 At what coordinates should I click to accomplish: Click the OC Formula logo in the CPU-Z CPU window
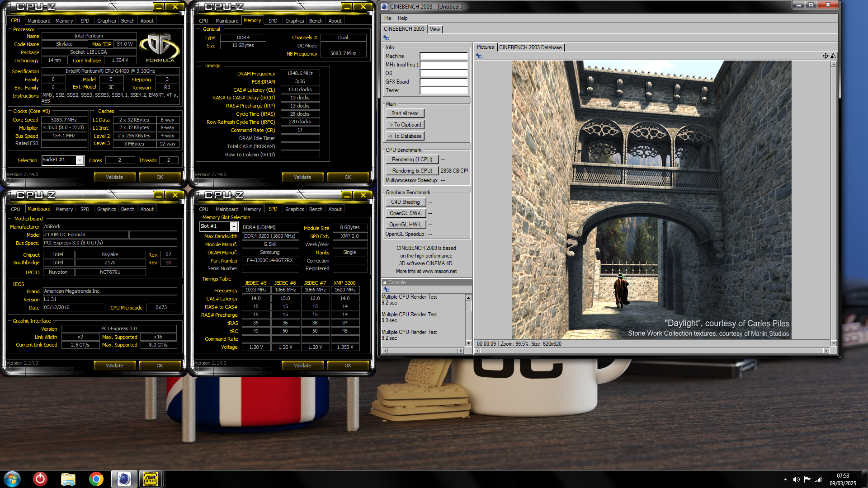(160, 47)
